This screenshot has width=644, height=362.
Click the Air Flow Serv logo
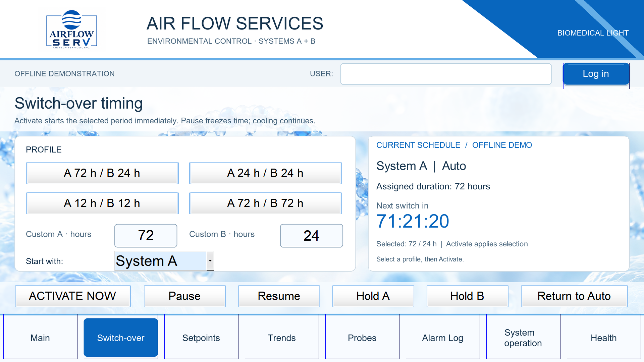(x=71, y=29)
